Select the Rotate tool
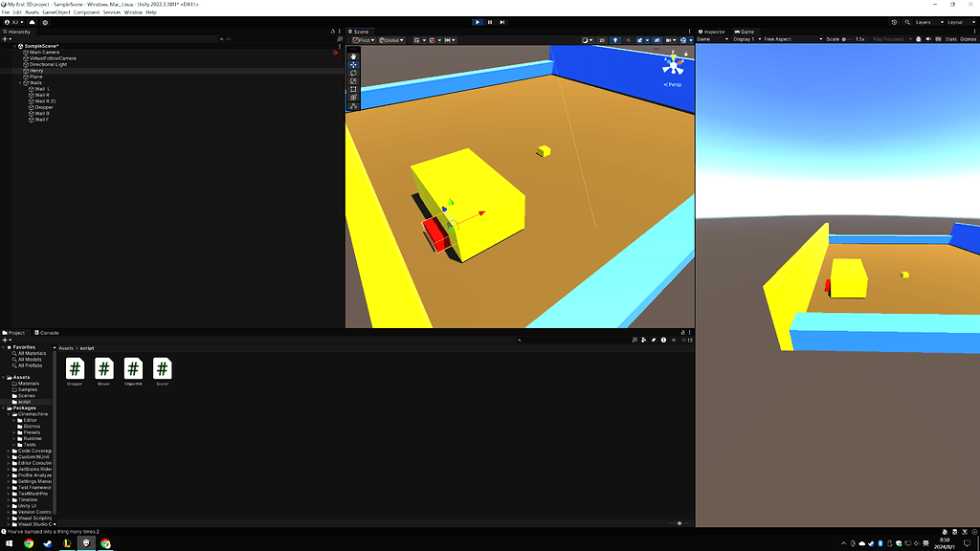 (x=354, y=74)
